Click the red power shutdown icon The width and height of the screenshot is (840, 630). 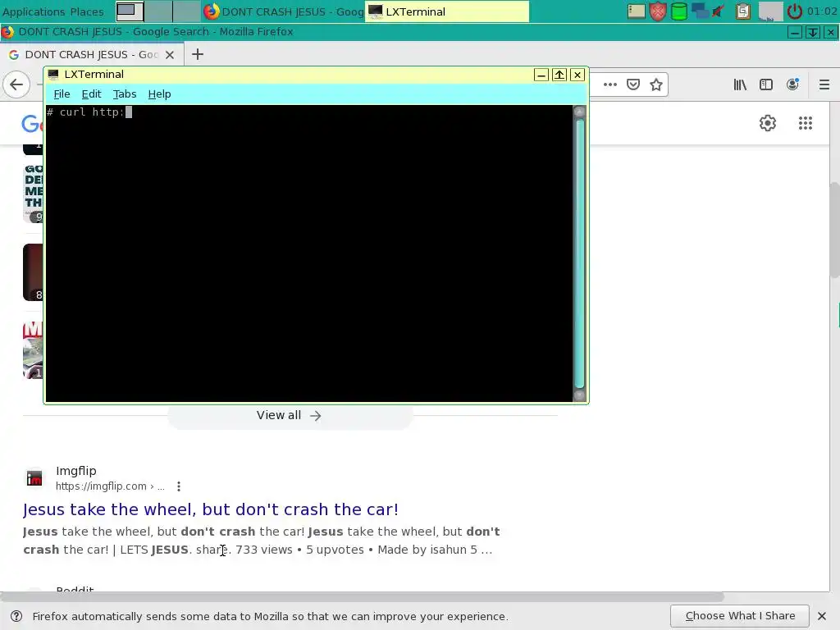[794, 11]
